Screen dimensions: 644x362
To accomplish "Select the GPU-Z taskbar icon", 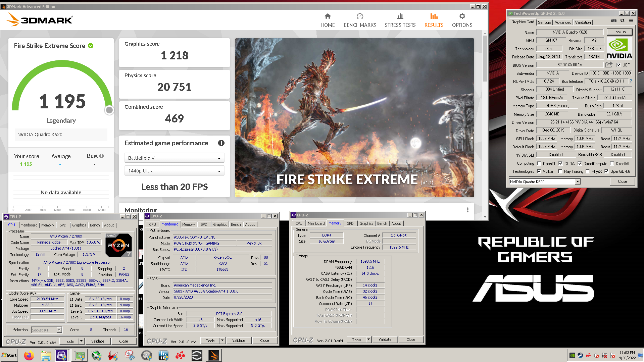I will [80, 355].
